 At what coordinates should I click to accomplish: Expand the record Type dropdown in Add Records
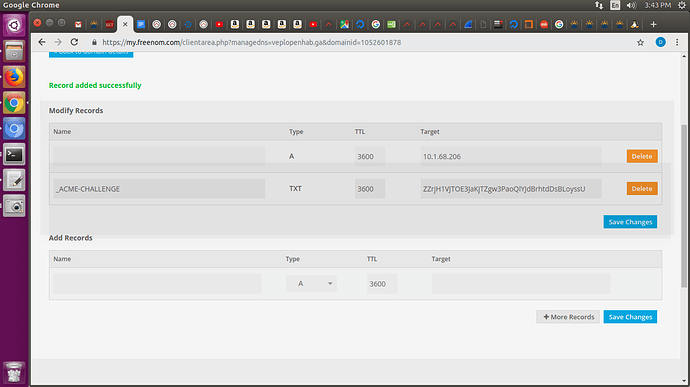point(311,284)
